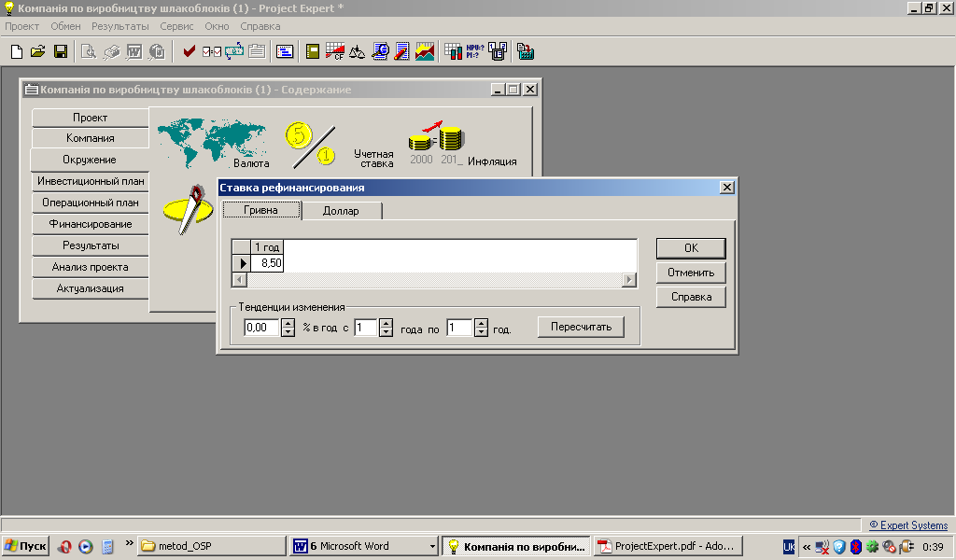Click the numbered 1-2 boxes toolbar icon

tap(498, 51)
